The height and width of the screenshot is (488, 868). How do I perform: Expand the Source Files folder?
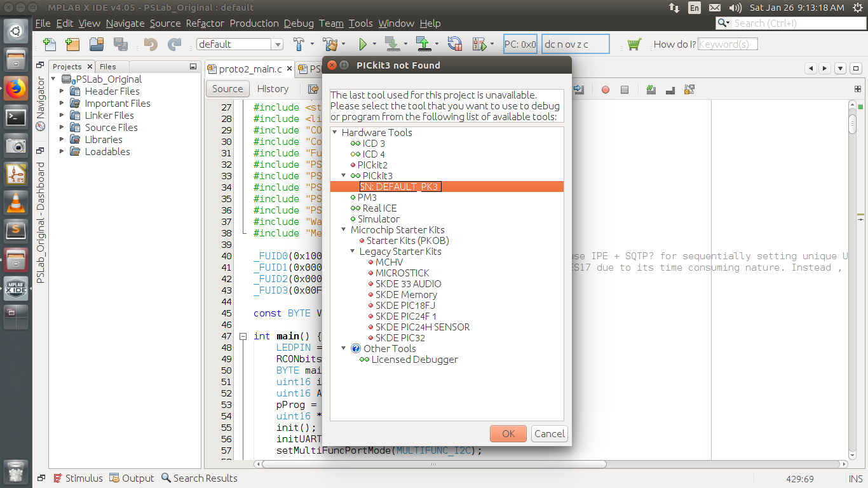click(62, 128)
